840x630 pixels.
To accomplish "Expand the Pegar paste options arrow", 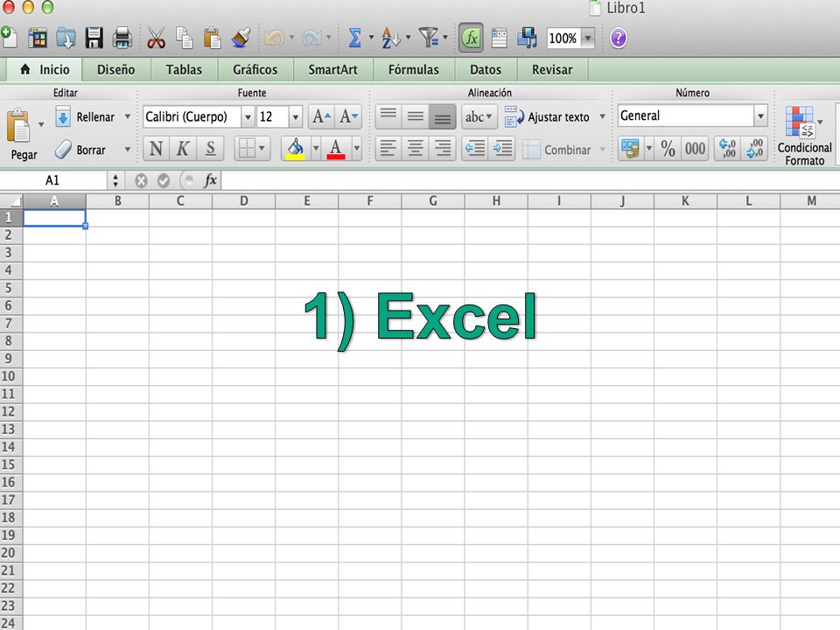I will (41, 125).
